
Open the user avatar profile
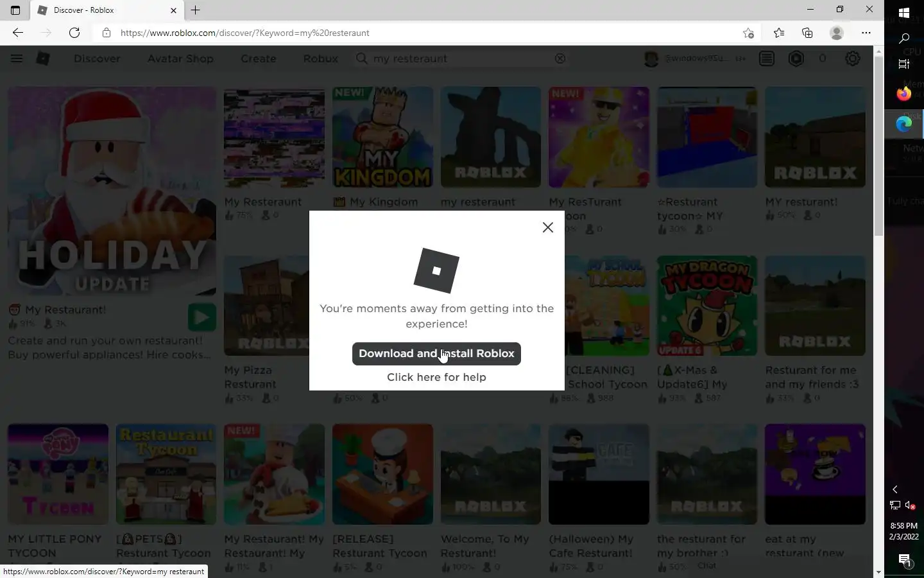[651, 58]
